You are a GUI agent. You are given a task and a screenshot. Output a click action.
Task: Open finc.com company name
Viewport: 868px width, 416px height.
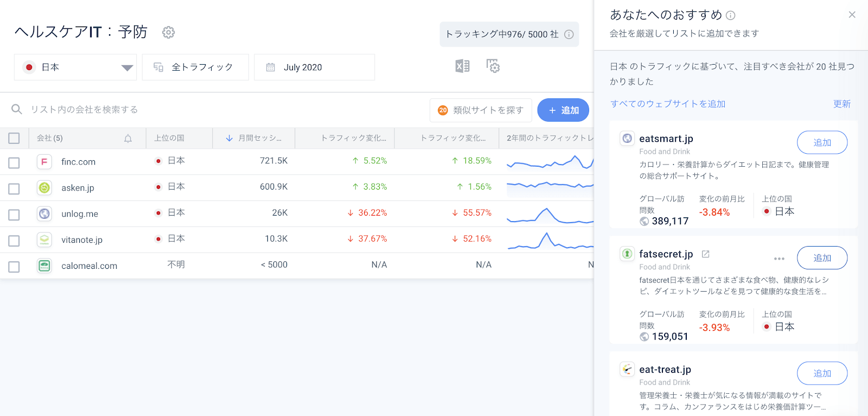click(x=78, y=162)
